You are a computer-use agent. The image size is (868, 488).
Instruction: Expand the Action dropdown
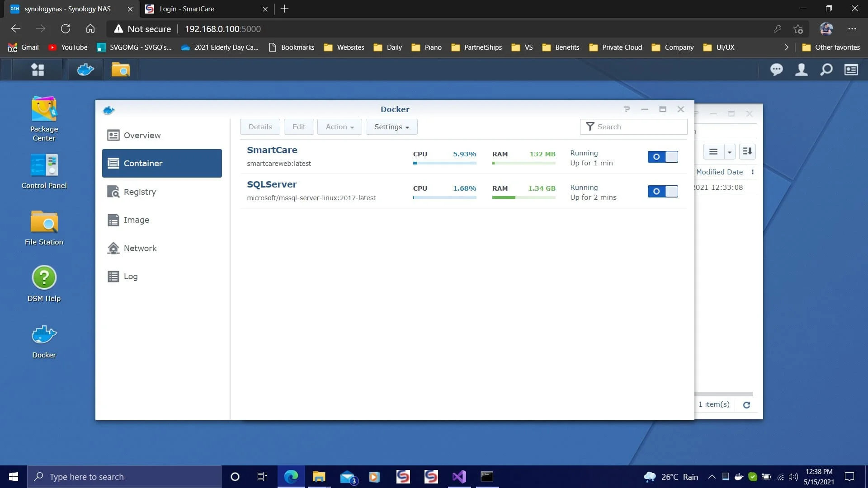(340, 127)
